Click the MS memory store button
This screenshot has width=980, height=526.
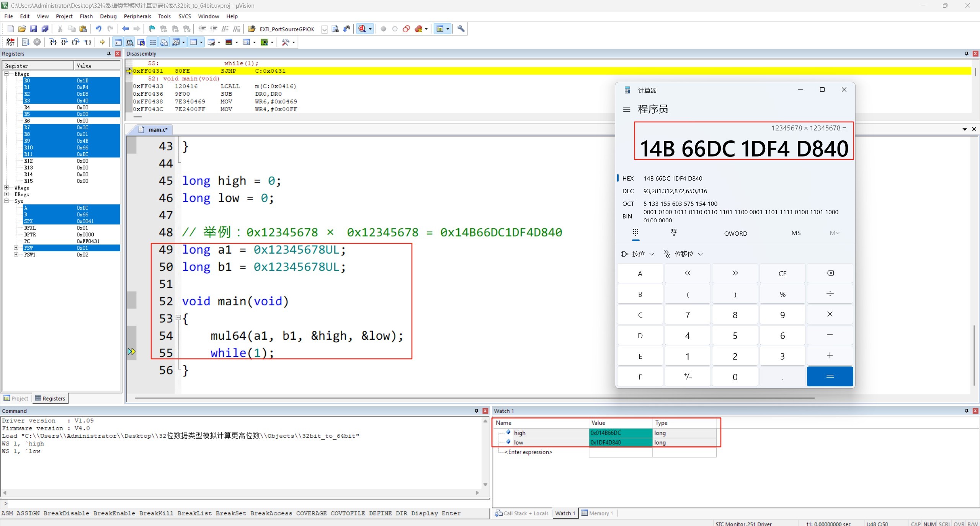click(796, 233)
